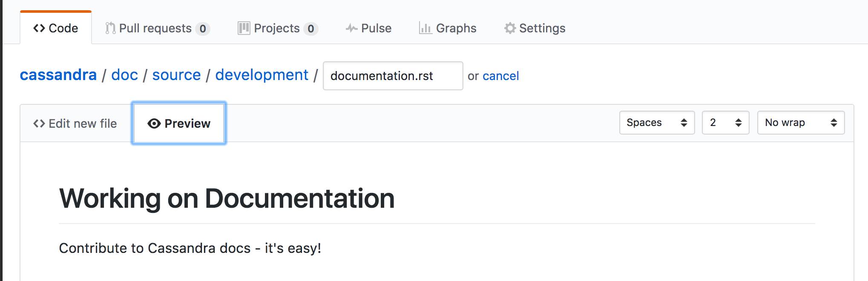Open the indent size dropdown showing 2

click(x=725, y=123)
